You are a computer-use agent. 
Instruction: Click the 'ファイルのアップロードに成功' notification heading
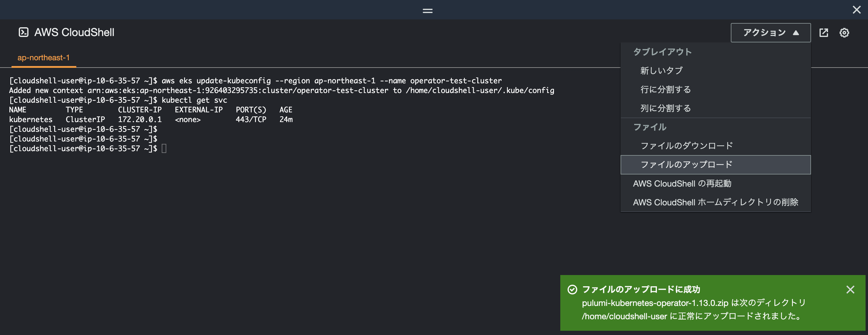(641, 290)
